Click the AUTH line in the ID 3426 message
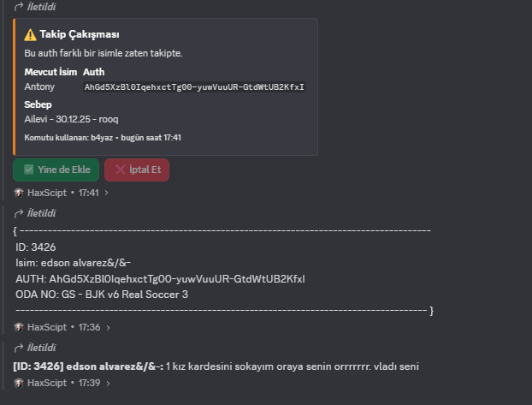532x405 pixels. (160, 279)
